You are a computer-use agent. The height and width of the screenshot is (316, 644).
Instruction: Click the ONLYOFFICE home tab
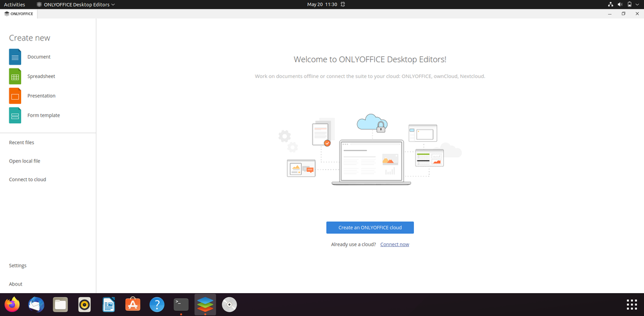19,13
